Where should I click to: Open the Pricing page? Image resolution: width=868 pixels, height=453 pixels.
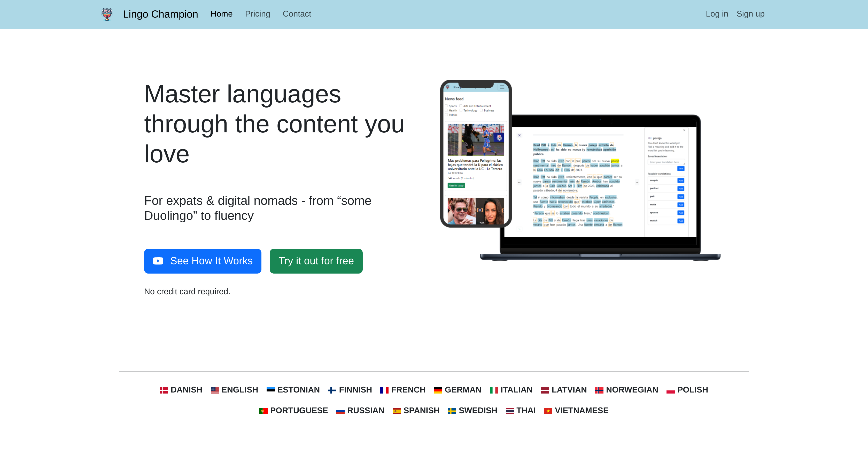click(258, 14)
